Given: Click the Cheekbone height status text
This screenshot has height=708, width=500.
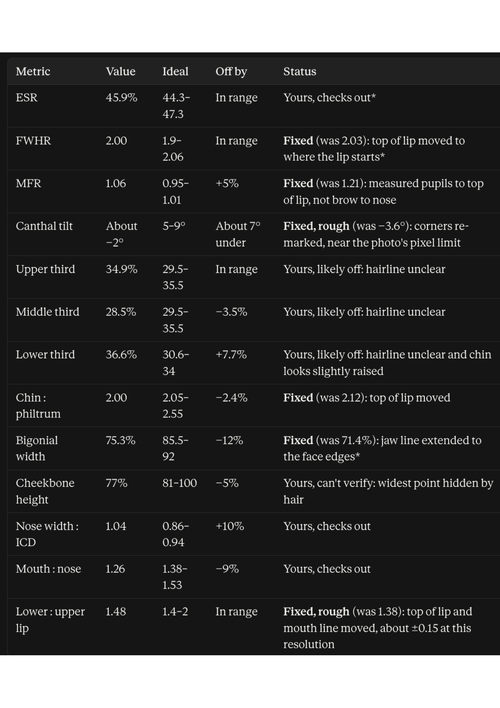Looking at the screenshot, I should click(x=388, y=491).
